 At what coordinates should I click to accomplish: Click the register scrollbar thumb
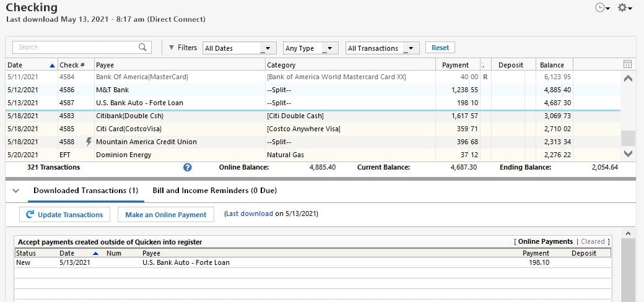click(x=627, y=138)
